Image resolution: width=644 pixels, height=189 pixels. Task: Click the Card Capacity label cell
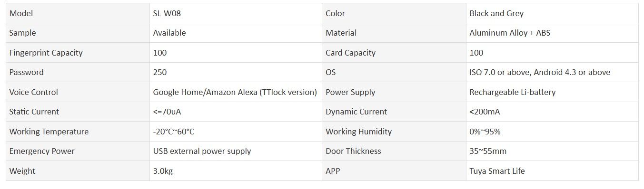pyautogui.click(x=394, y=53)
